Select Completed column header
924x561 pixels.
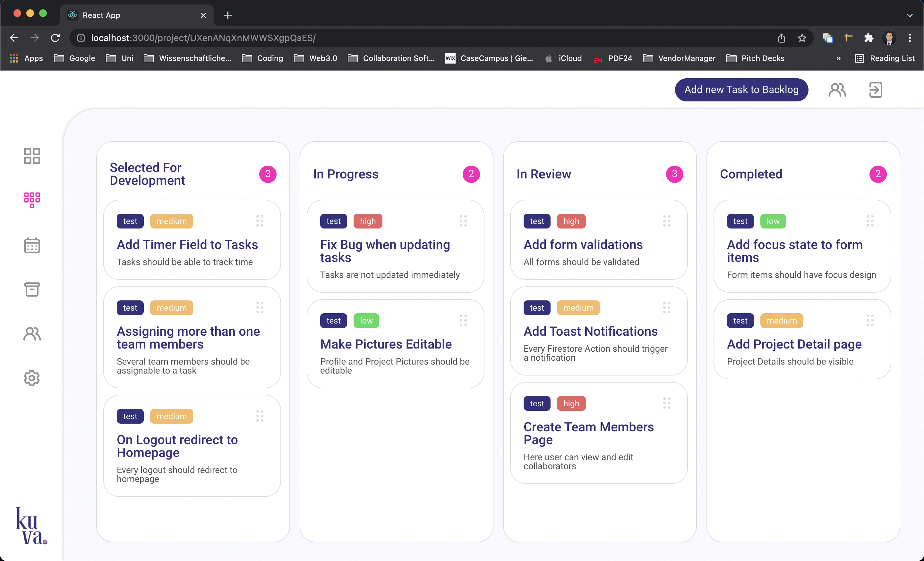(752, 174)
